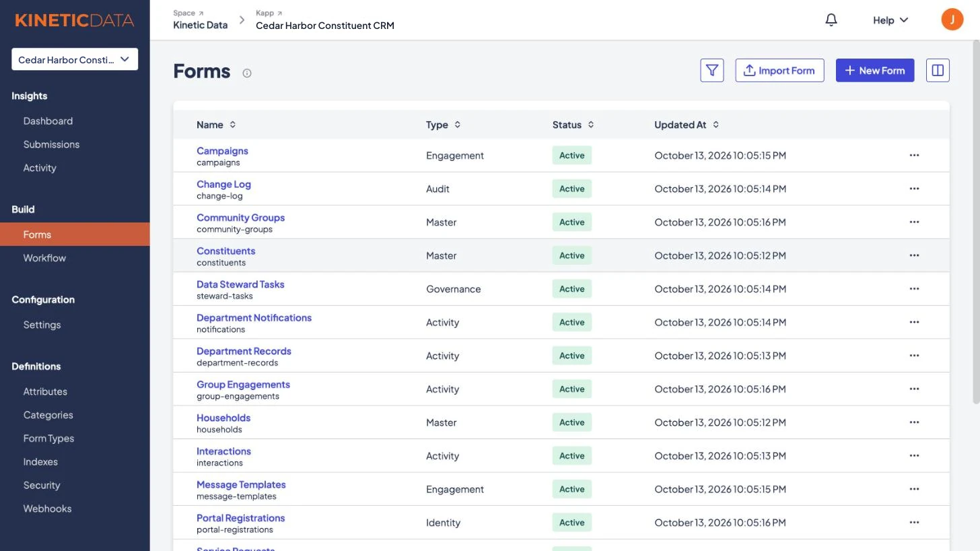This screenshot has width=980, height=551.
Task: Click the Kinetic Data logo
Action: (x=75, y=20)
